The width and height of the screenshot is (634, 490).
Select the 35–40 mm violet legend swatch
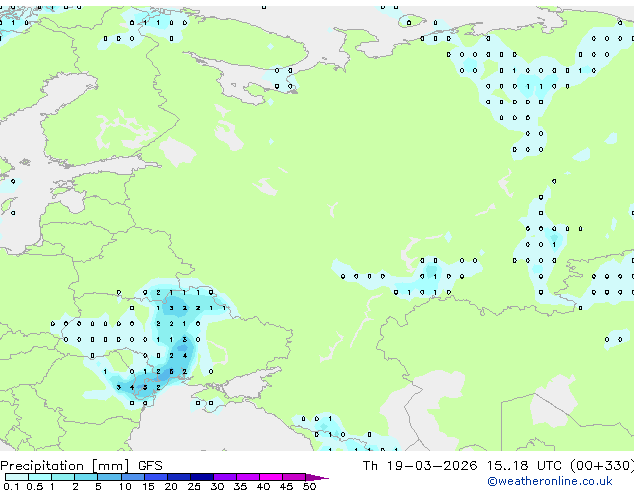[247, 477]
